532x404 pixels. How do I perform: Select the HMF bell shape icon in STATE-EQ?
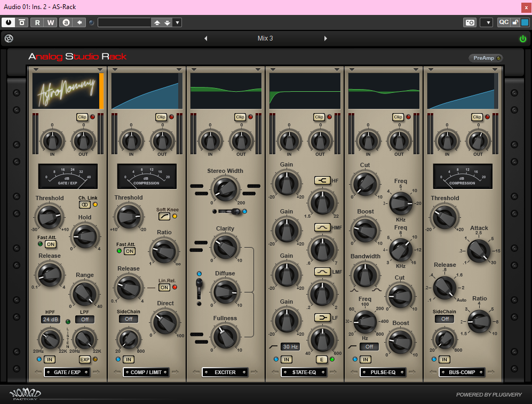tap(322, 227)
